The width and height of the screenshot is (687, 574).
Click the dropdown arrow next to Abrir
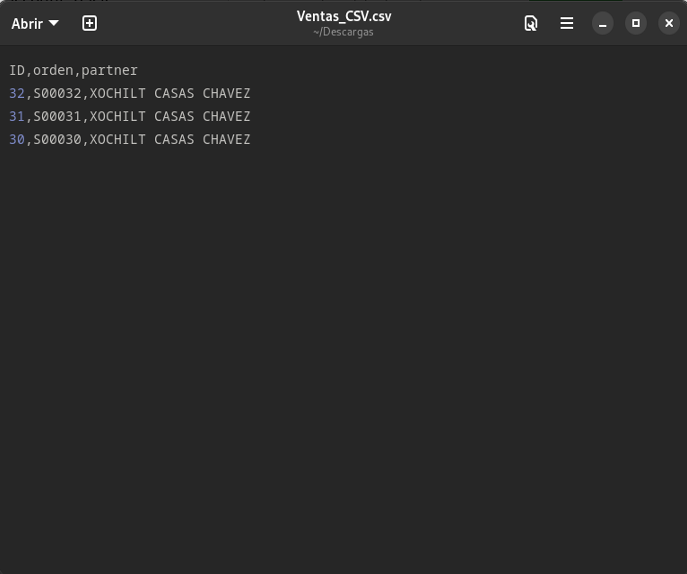pyautogui.click(x=53, y=23)
